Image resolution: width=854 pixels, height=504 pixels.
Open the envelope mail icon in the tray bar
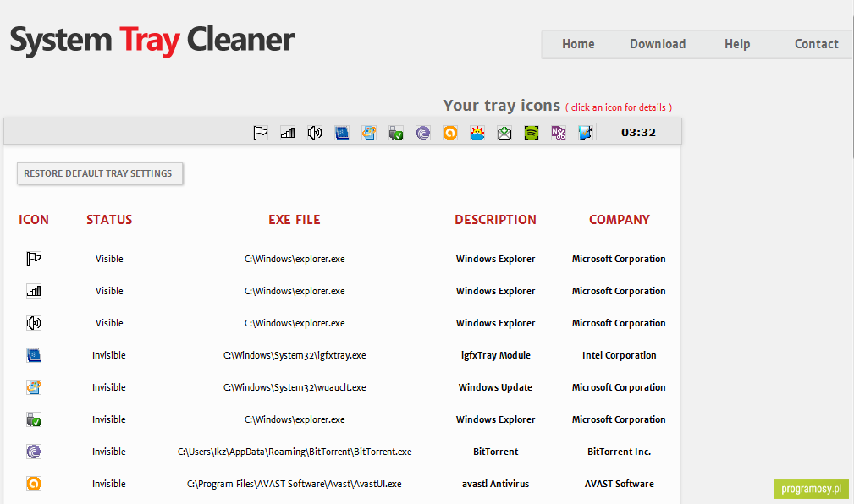[504, 132]
